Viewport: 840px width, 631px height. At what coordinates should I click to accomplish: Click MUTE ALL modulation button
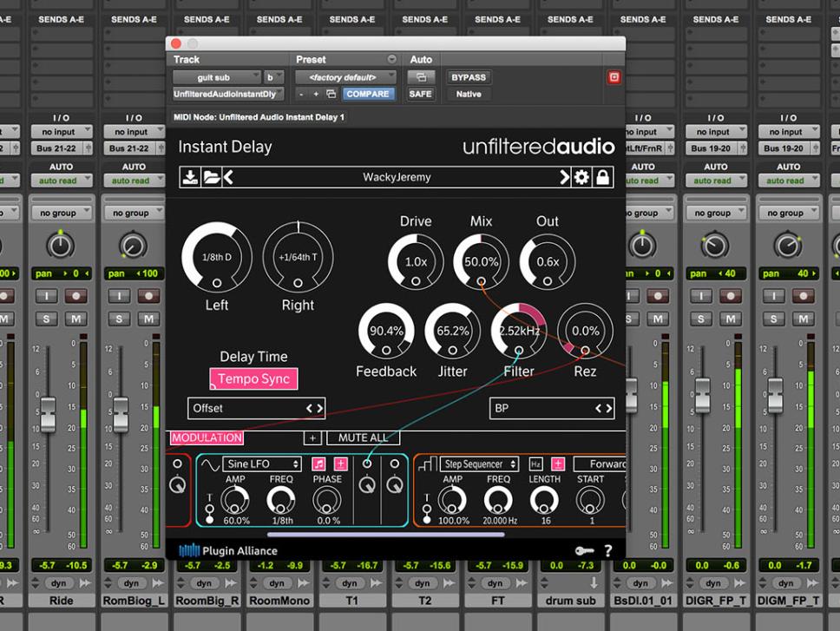point(363,438)
